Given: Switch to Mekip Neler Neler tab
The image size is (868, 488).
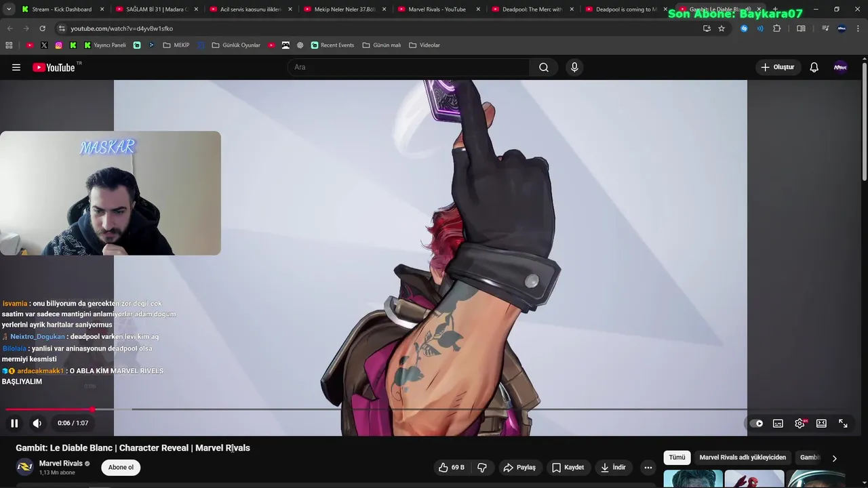Looking at the screenshot, I should 343,9.
